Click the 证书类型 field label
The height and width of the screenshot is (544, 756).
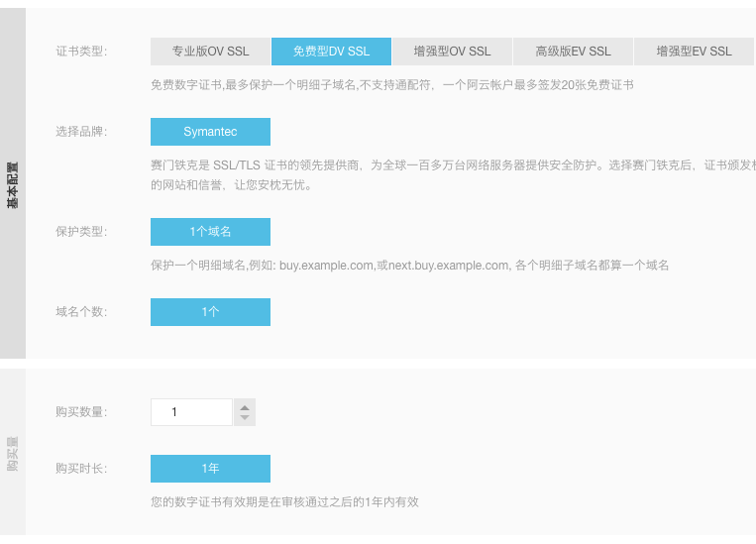click(x=81, y=52)
